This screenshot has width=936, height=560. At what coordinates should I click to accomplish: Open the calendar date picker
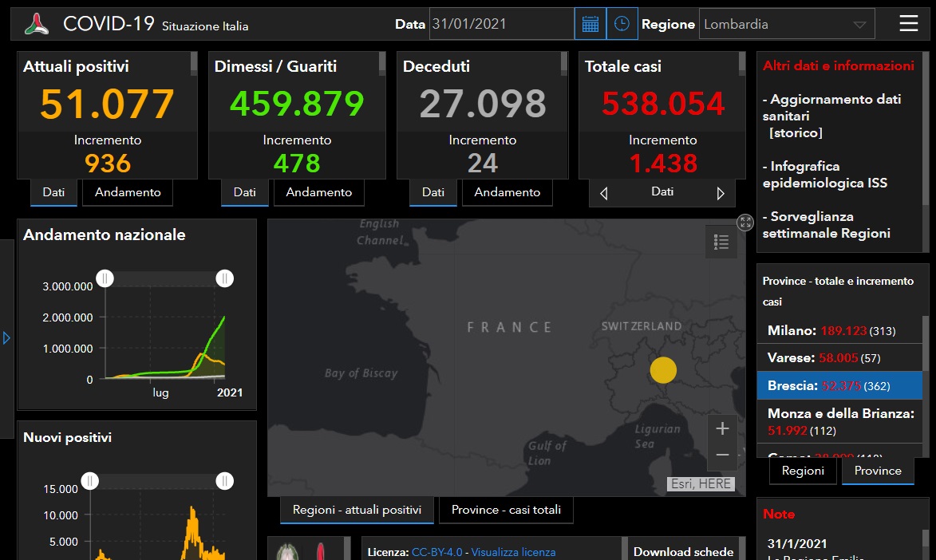590,24
